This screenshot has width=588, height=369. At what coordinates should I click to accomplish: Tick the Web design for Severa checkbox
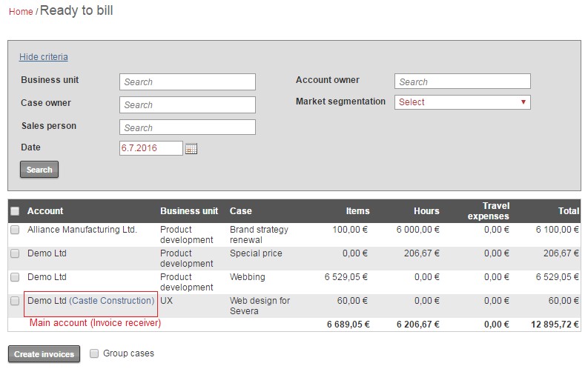(15, 302)
